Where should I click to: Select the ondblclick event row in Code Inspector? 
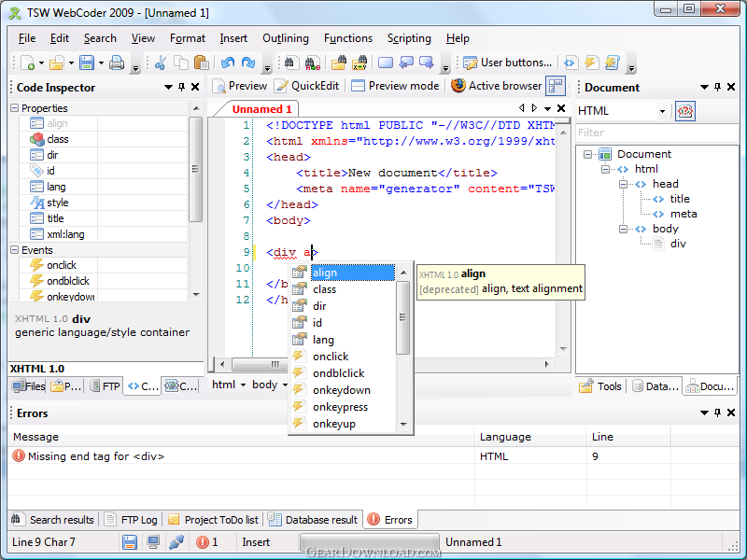tap(104, 281)
